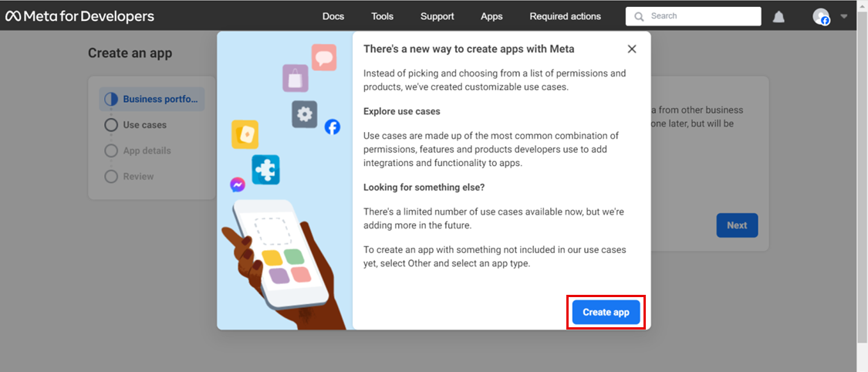
Task: Click the Review step circle
Action: click(111, 177)
